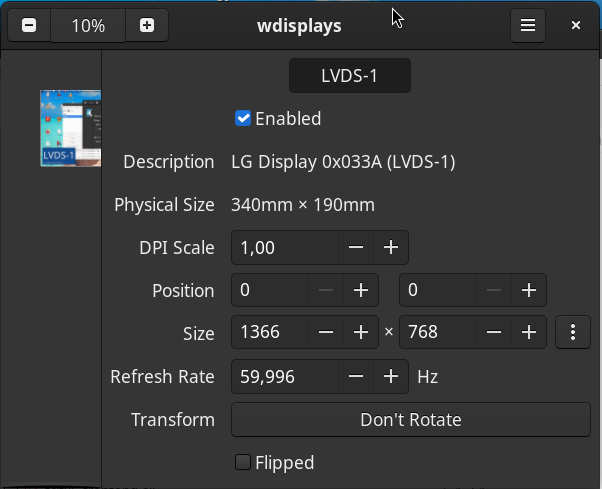Click the LVDS-1 monitor thumbnail
The width and height of the screenshot is (602, 489).
70,128
